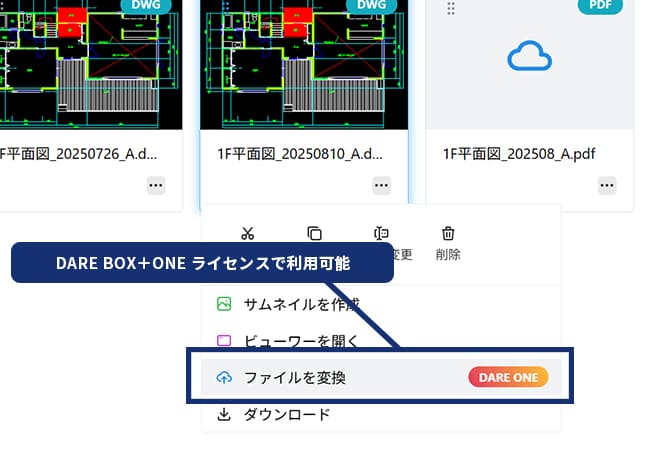Screen dimensions: 650x455
Task: Grab the drag handle on PDF card
Action: [x=451, y=8]
